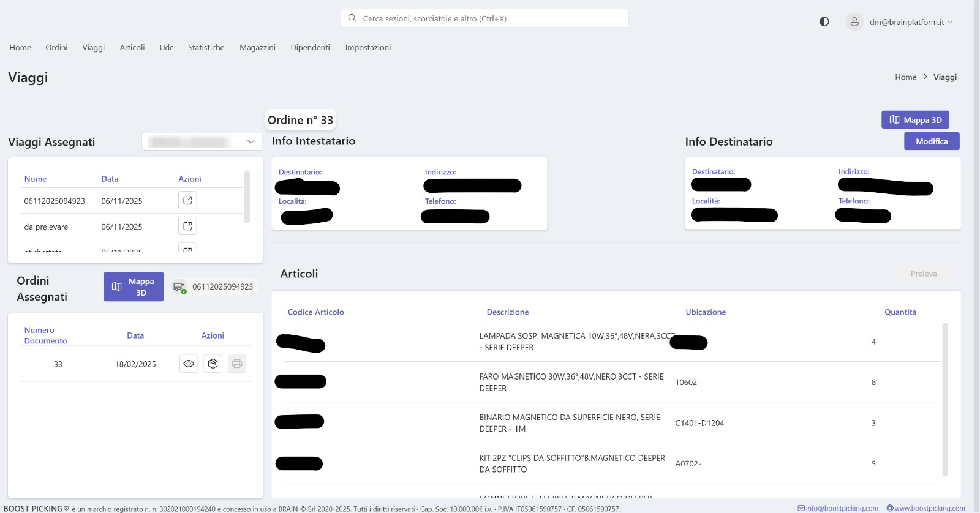Open the Statistiche menu

pos(206,47)
